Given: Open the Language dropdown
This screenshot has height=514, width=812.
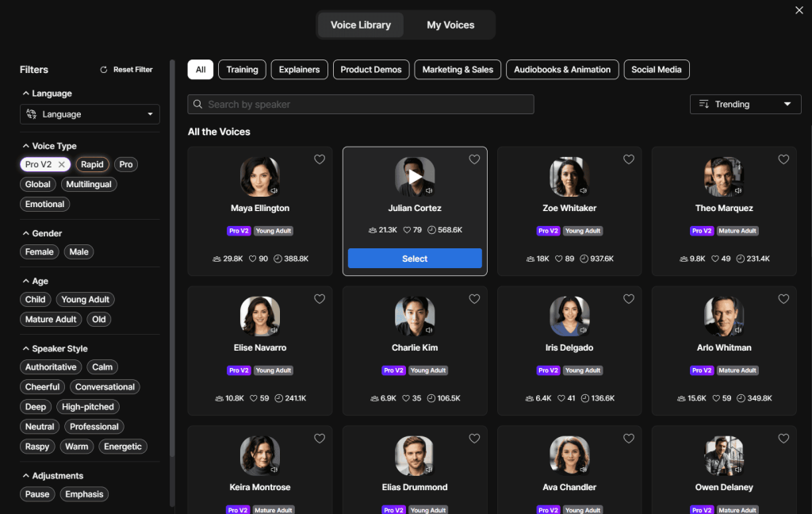Looking at the screenshot, I should click(90, 114).
